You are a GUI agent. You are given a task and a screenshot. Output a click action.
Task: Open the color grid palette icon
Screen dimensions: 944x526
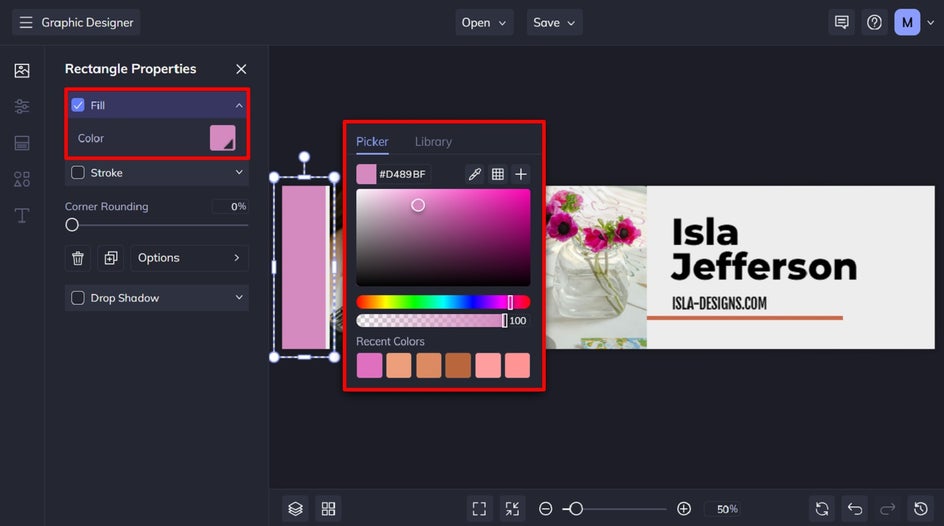coord(498,174)
